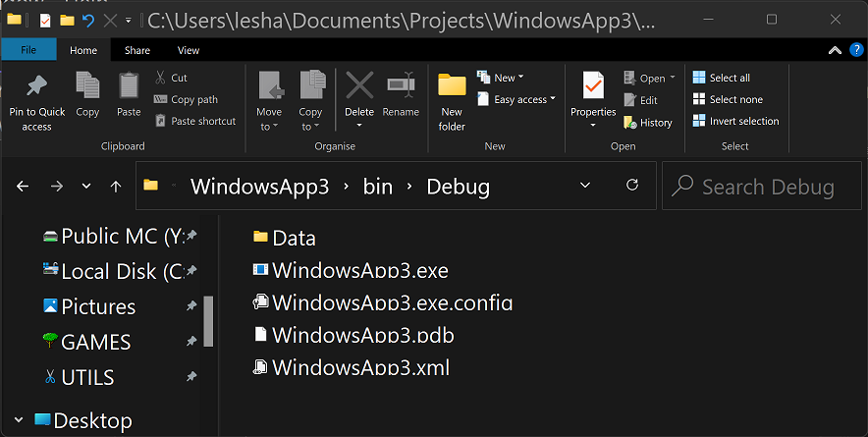
Task: Click breadcrumb chevron after bin
Action: click(x=409, y=187)
